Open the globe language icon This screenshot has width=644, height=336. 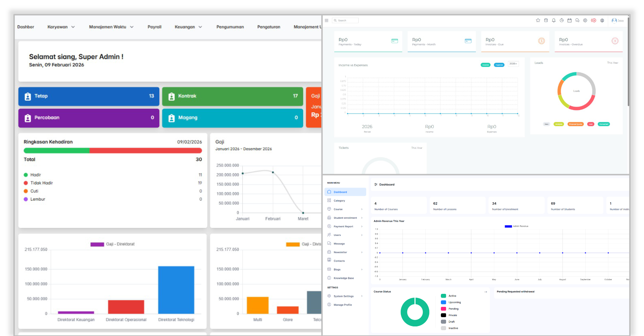pyautogui.click(x=602, y=21)
